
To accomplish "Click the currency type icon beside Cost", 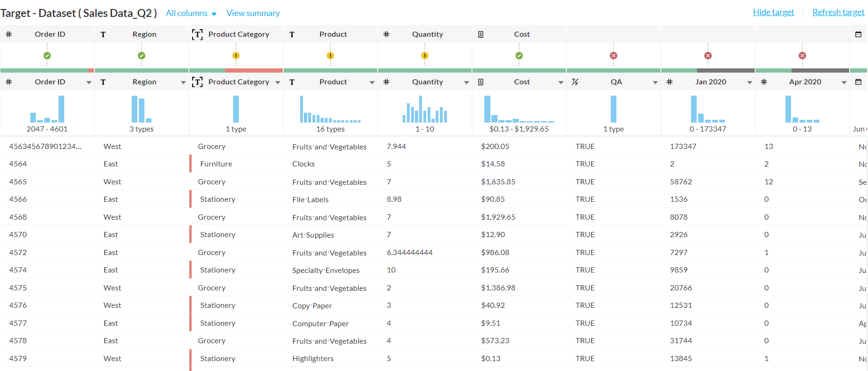I will click(480, 82).
